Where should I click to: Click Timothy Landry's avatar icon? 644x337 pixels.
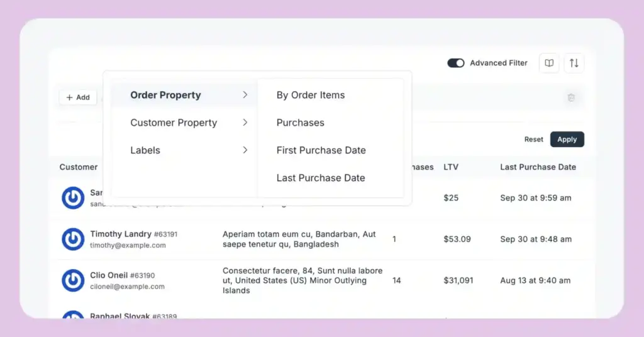click(73, 239)
